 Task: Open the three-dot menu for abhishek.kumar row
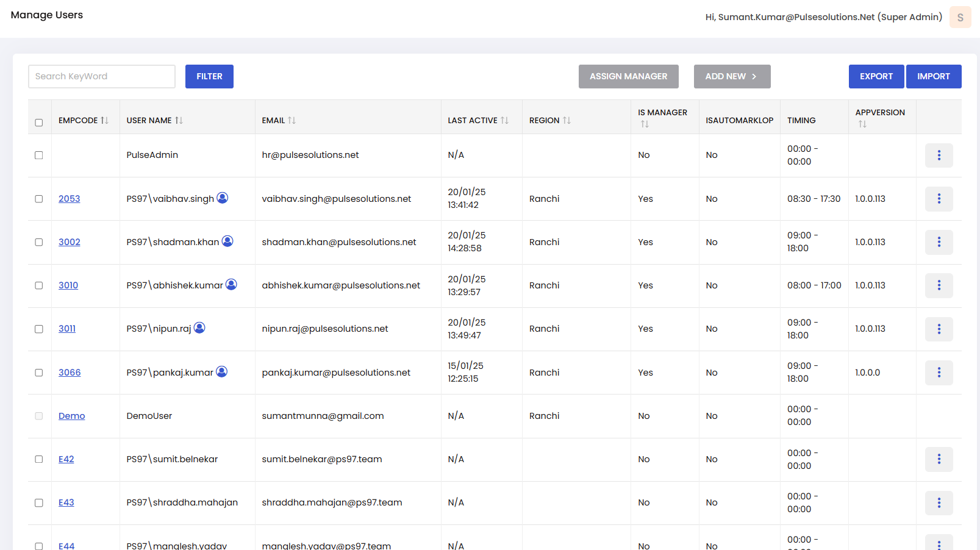click(939, 285)
